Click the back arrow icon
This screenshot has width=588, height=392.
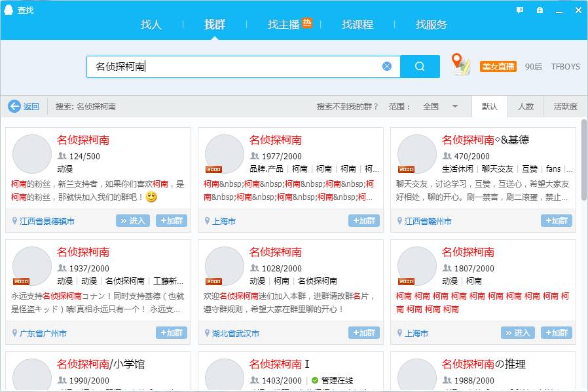(14, 107)
